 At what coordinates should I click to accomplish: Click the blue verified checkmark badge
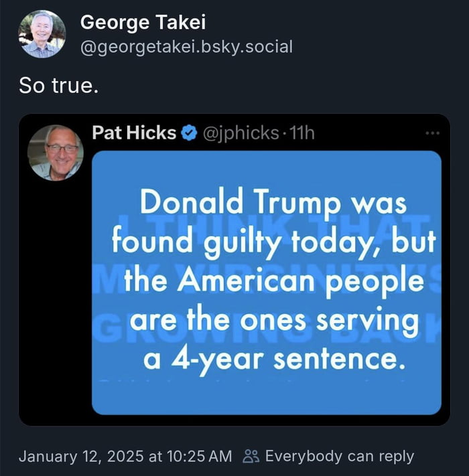pos(190,133)
